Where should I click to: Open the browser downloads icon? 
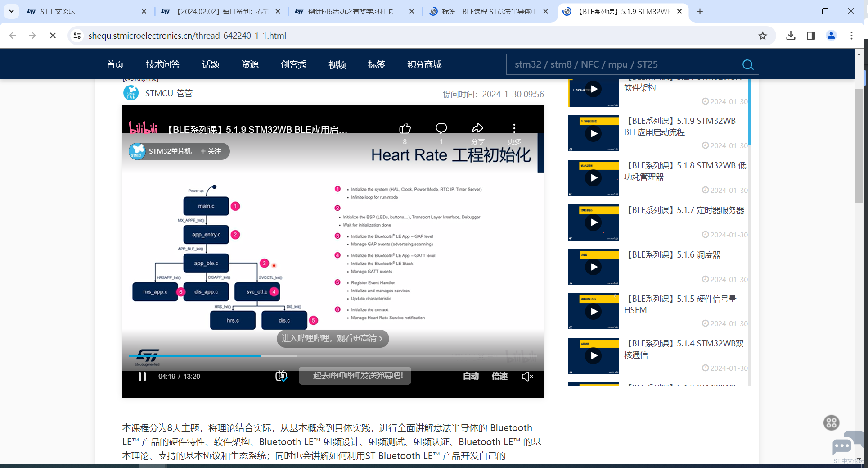(x=791, y=36)
